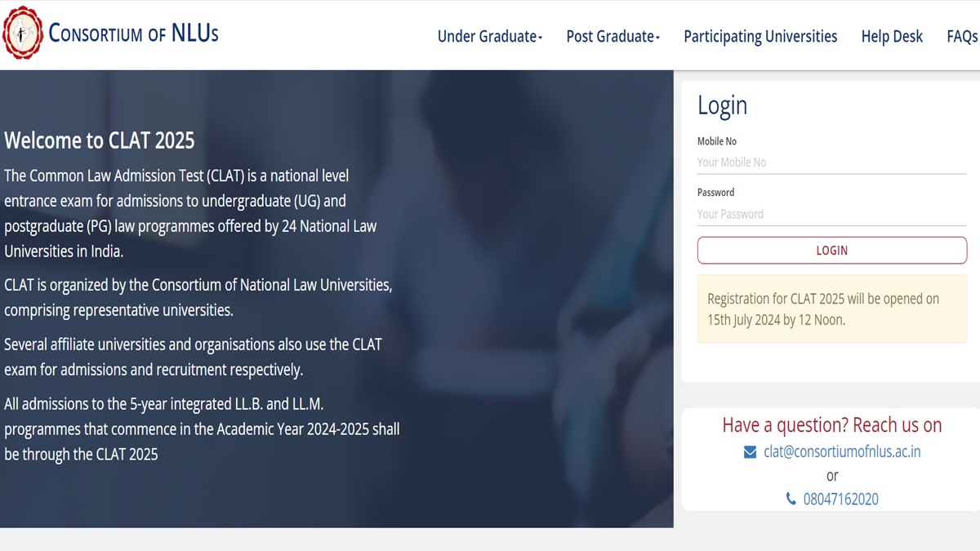This screenshot has width=980, height=551.
Task: Click the Login panel heading
Action: coord(722,105)
